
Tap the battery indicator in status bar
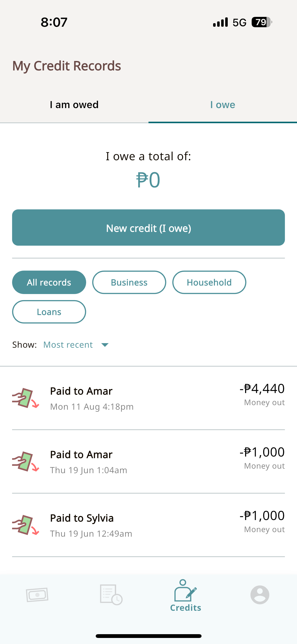(x=261, y=22)
